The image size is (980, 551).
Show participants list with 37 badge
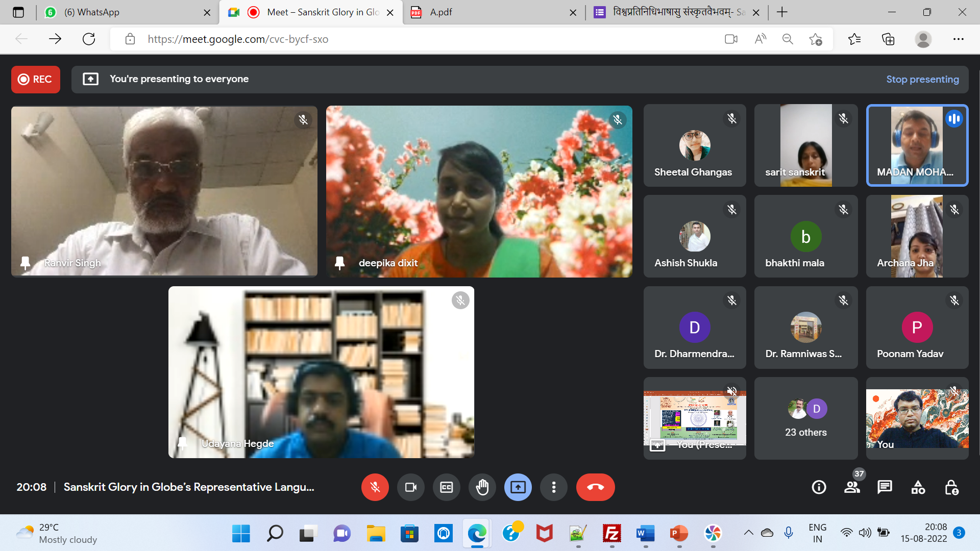[x=852, y=487]
